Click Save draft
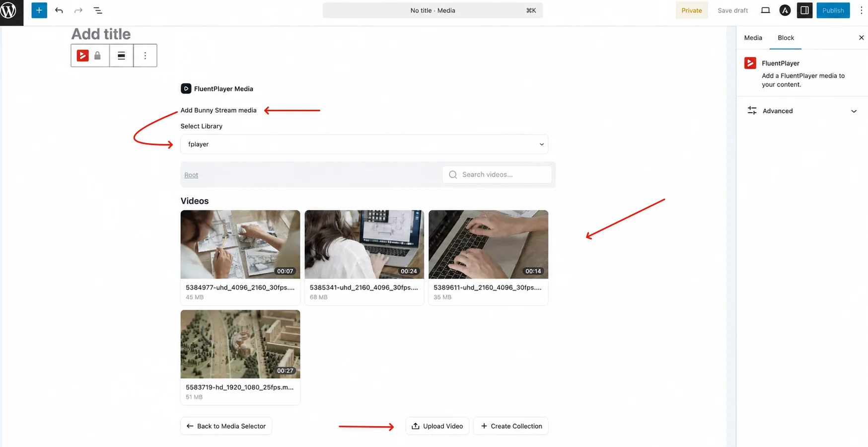The image size is (868, 447). tap(732, 10)
